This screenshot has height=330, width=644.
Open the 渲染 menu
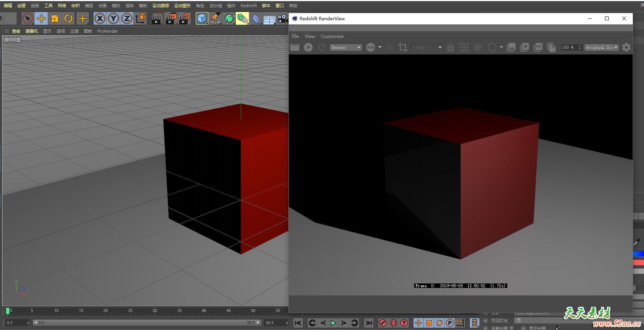click(x=130, y=6)
